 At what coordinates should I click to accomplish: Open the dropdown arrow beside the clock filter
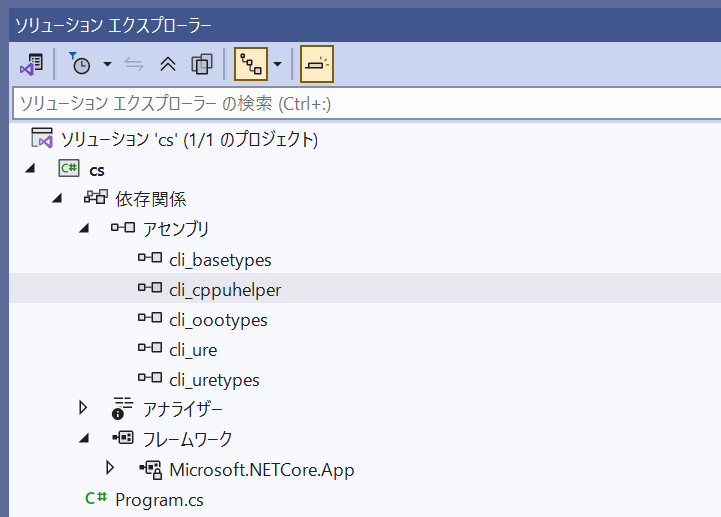pos(107,65)
